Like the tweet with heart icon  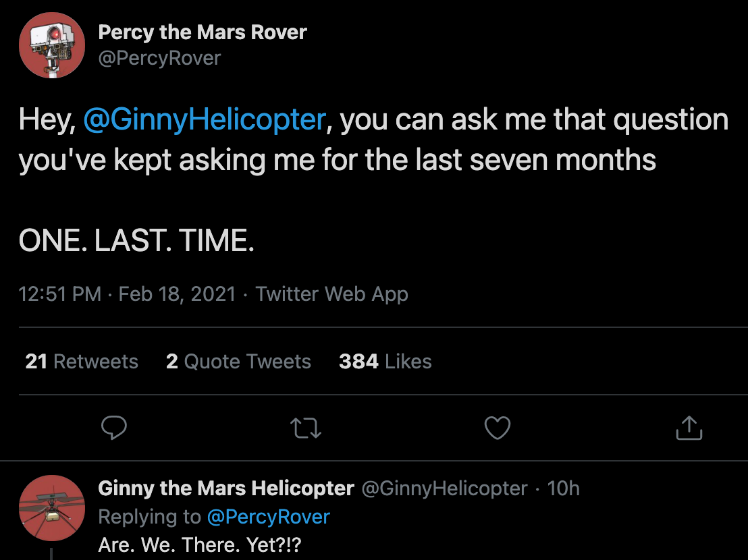point(498,428)
